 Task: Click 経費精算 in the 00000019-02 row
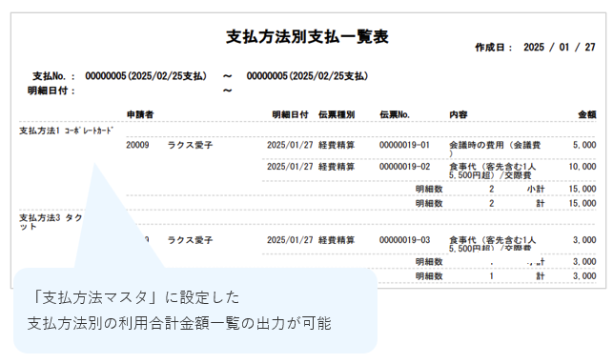point(337,167)
